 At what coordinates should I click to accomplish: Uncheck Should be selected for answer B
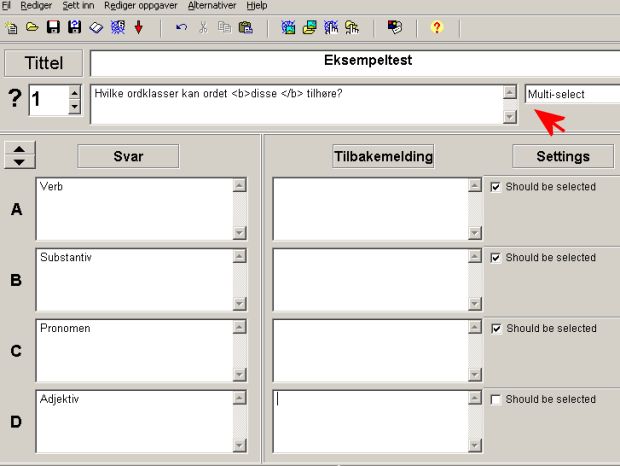(495, 258)
